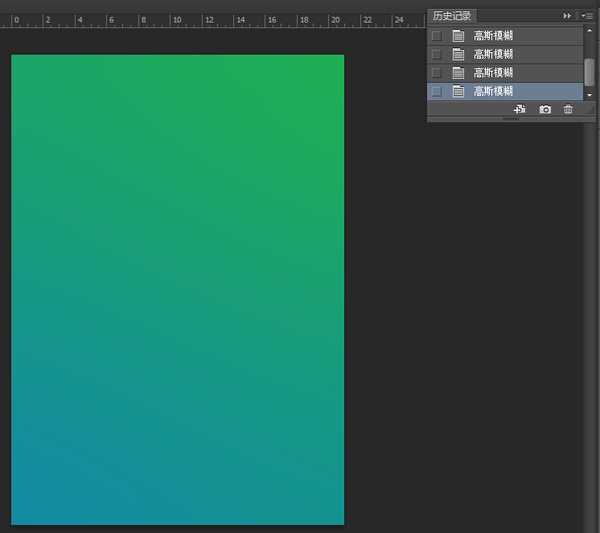
Task: Check the source box of highlighted 高斯模糊 state
Action: [x=436, y=91]
